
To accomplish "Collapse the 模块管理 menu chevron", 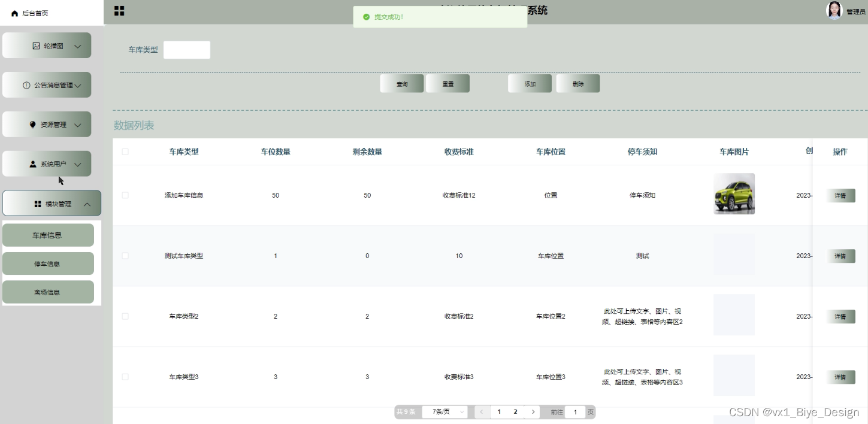I will click(x=87, y=204).
